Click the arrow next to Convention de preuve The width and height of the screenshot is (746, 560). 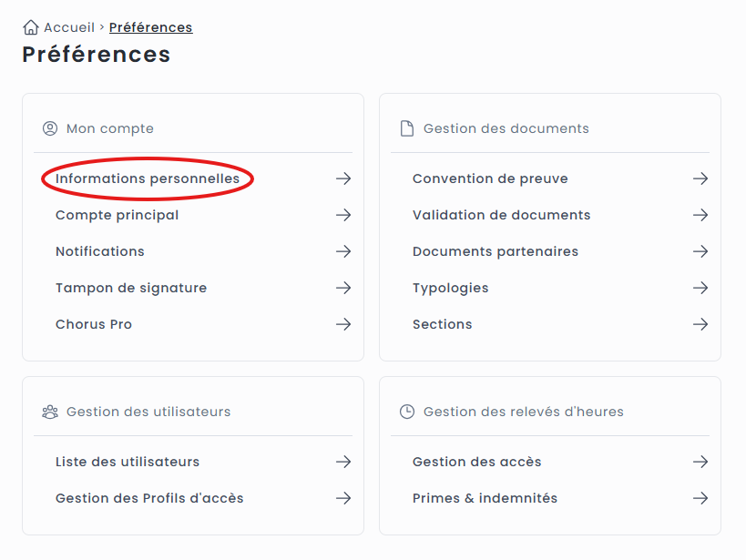point(700,178)
